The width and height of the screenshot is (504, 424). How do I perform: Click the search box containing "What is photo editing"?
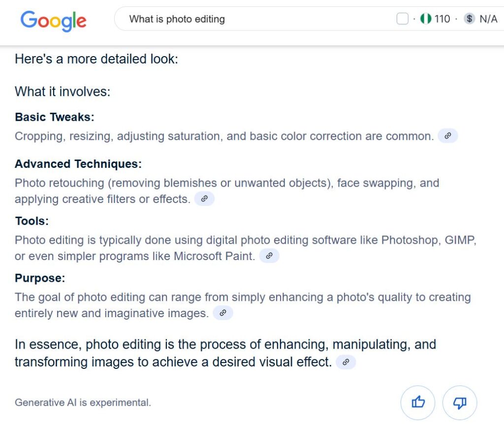tap(246, 19)
